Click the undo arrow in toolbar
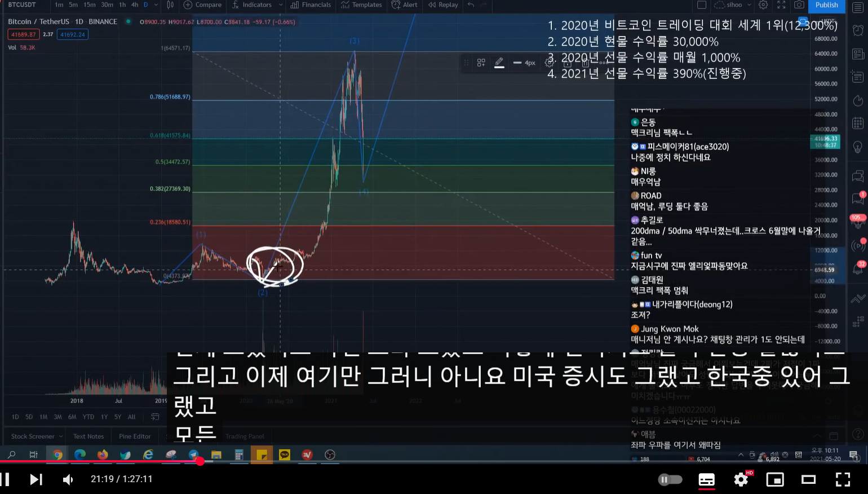The height and width of the screenshot is (494, 868). point(471,5)
